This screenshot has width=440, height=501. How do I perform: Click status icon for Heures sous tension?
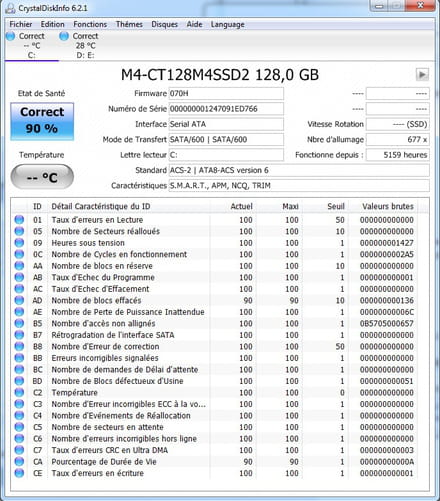(19, 242)
